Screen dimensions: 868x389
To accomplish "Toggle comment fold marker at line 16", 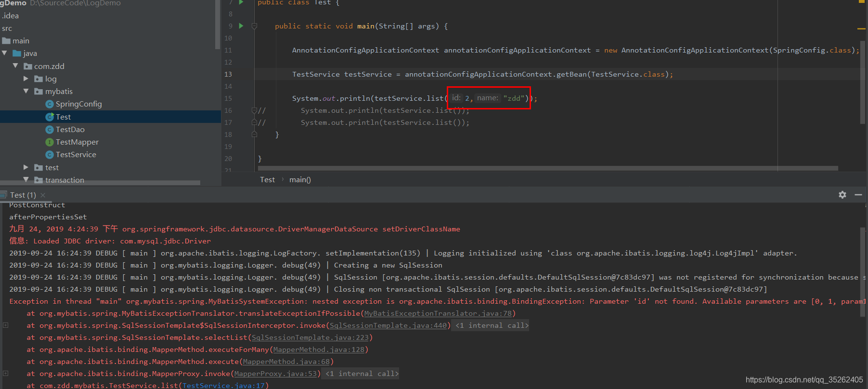I will point(254,110).
